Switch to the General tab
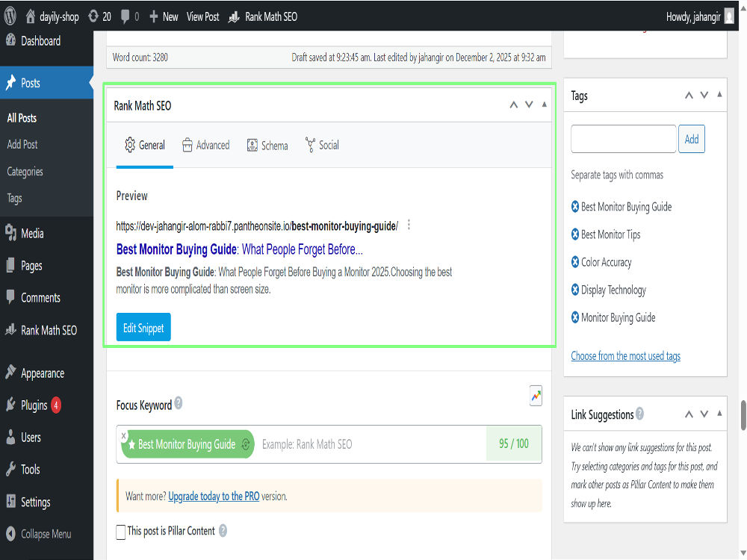747x560 pixels. [145, 145]
